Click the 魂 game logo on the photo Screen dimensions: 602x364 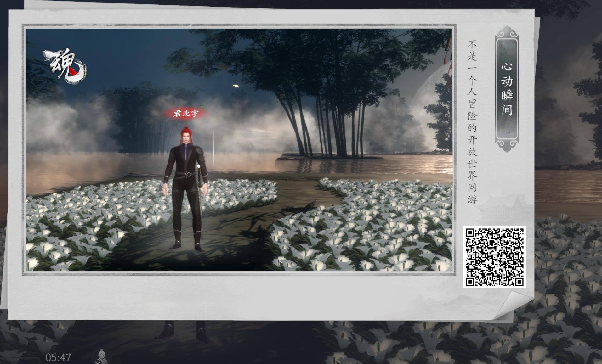coord(65,67)
